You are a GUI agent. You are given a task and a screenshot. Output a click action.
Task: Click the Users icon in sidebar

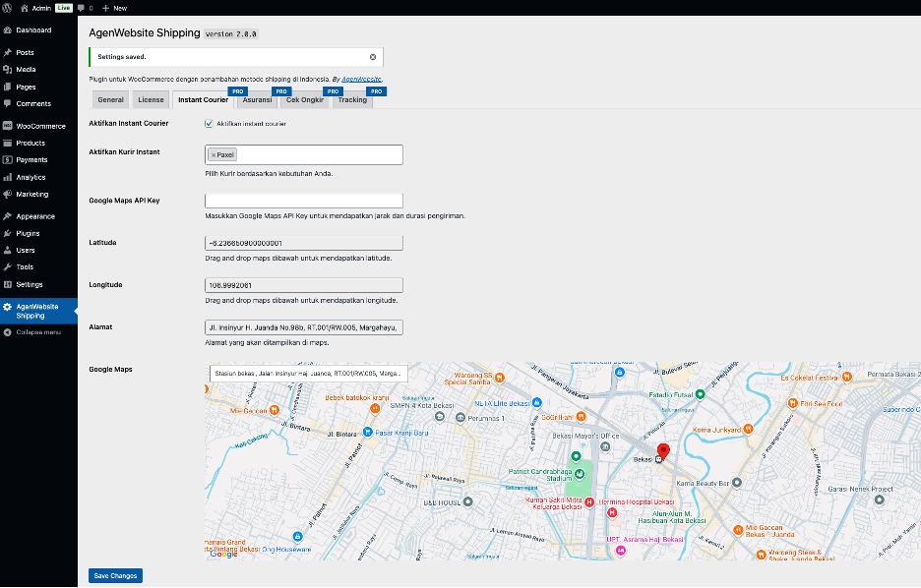(x=7, y=250)
